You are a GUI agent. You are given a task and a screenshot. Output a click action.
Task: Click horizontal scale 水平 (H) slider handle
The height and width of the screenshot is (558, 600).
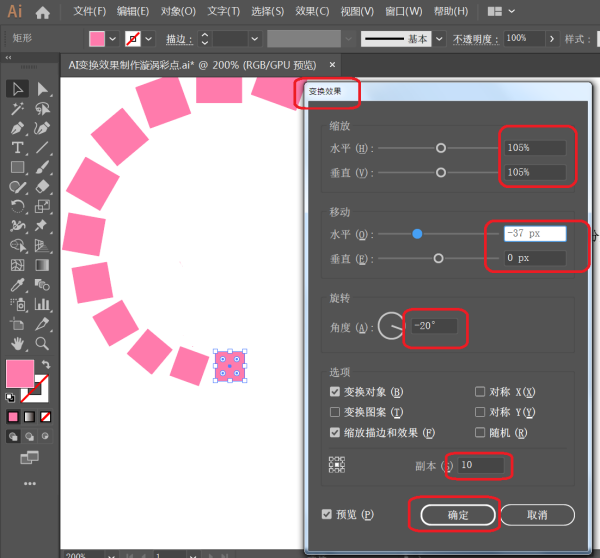pos(441,148)
